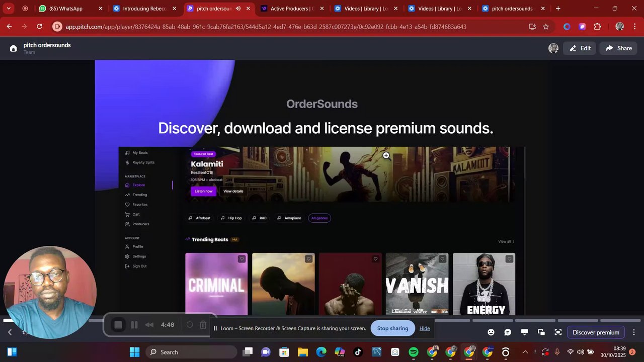Show hidden system tray icons chevron

click(x=525, y=352)
